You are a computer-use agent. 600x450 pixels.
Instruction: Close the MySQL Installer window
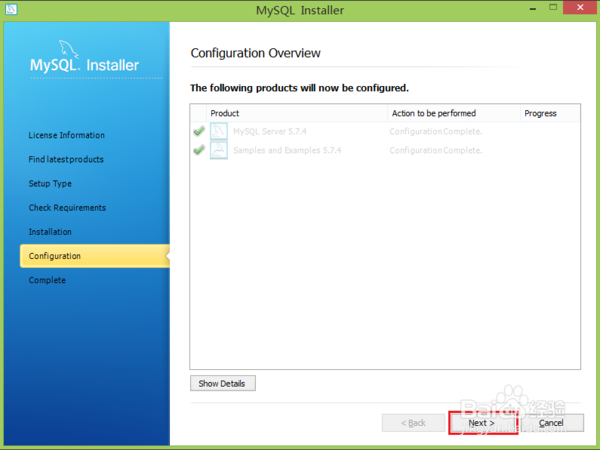click(580, 8)
